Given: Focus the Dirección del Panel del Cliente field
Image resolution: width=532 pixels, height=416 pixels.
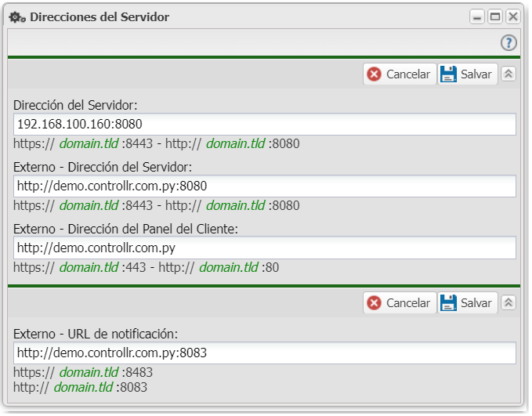Looking at the screenshot, I should [265, 248].
